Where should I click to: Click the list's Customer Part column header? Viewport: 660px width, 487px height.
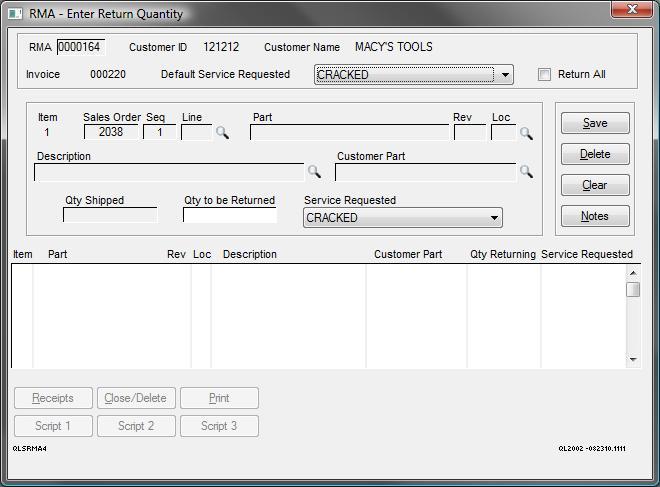click(408, 254)
